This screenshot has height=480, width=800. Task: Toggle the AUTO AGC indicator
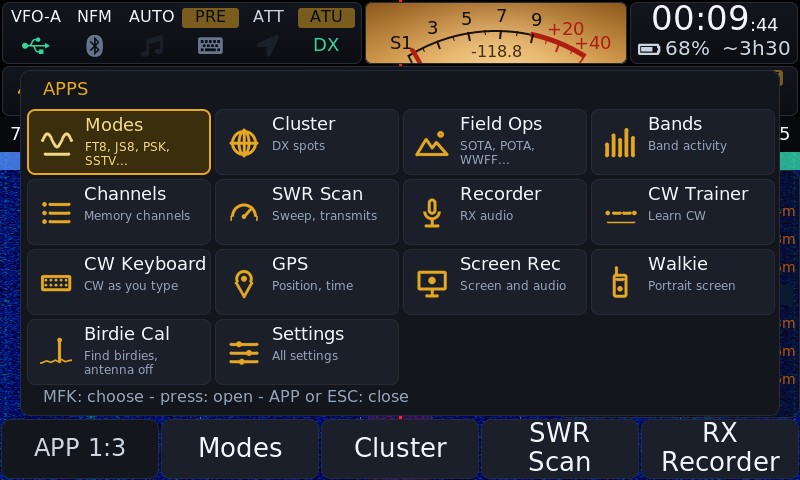point(152,17)
